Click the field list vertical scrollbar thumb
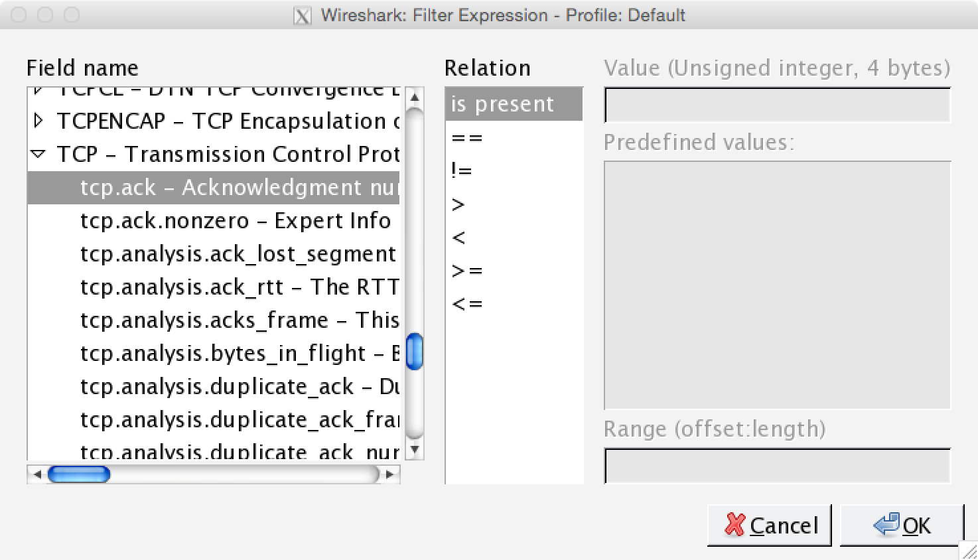This screenshot has width=978, height=560. (x=414, y=351)
